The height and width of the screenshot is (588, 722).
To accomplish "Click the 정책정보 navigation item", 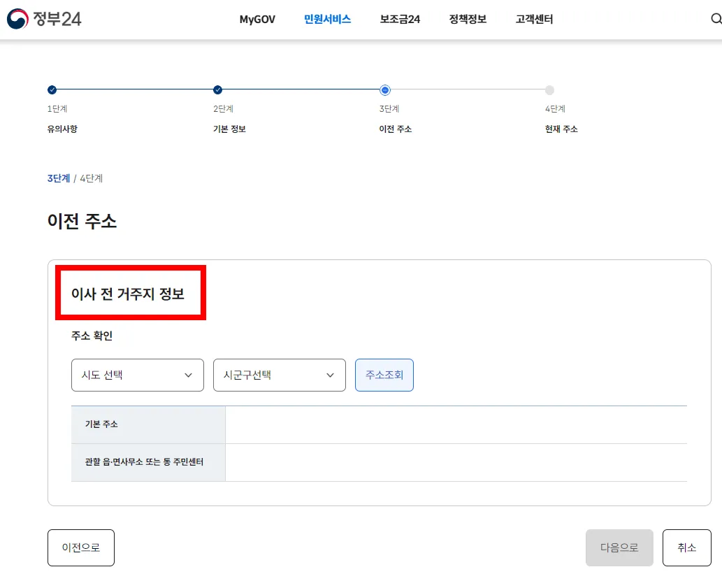I will pyautogui.click(x=467, y=20).
